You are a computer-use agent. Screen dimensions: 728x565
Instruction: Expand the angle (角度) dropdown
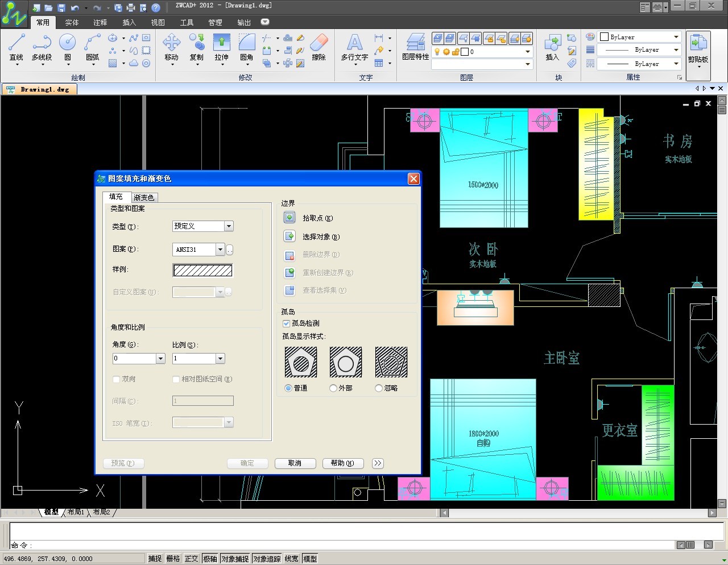click(x=160, y=359)
